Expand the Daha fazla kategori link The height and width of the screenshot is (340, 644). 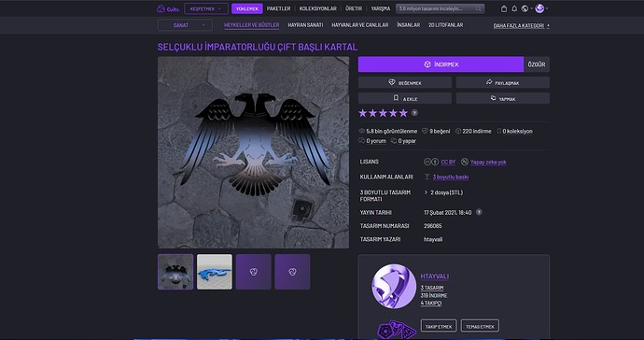521,25
